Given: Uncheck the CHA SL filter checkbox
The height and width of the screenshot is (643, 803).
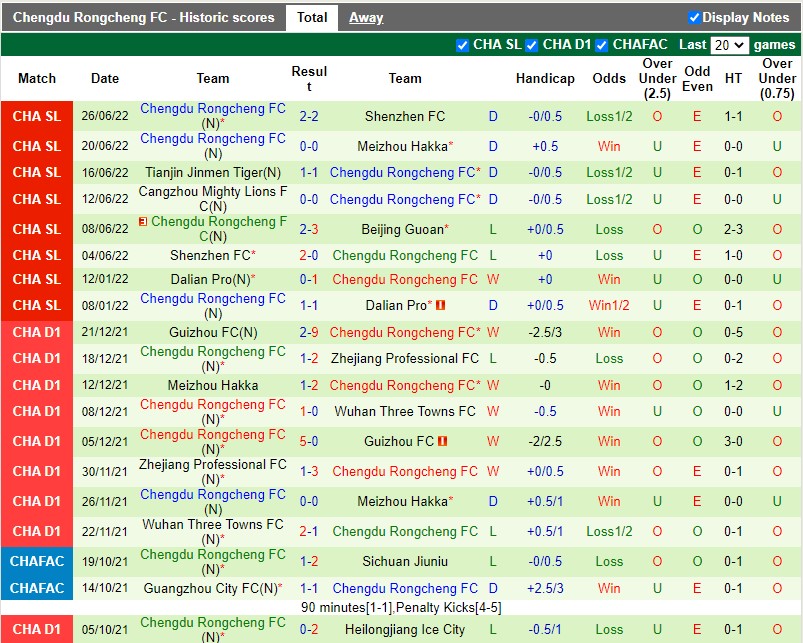Looking at the screenshot, I should 462,44.
